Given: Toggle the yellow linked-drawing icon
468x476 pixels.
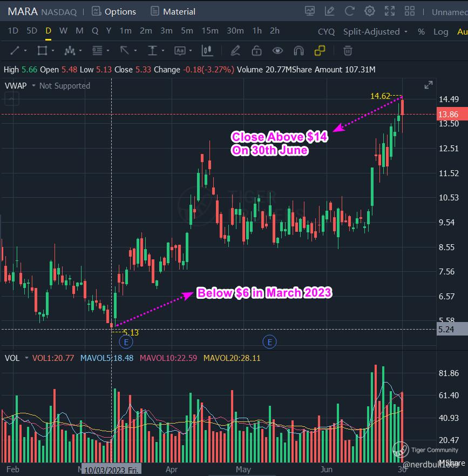Looking at the screenshot, I should click(x=320, y=50).
